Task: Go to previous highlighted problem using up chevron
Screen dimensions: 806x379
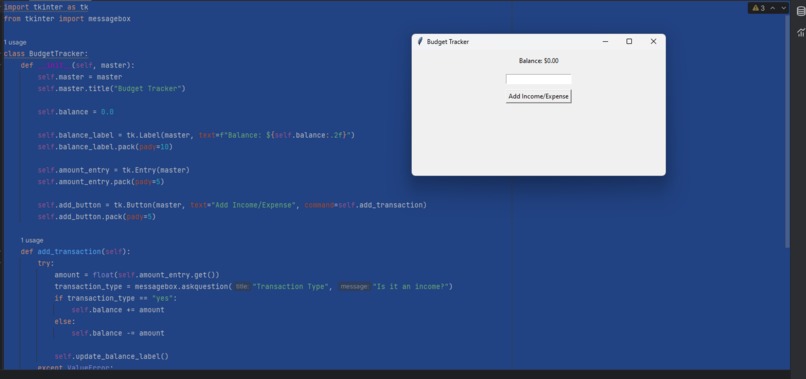Action: (x=773, y=8)
